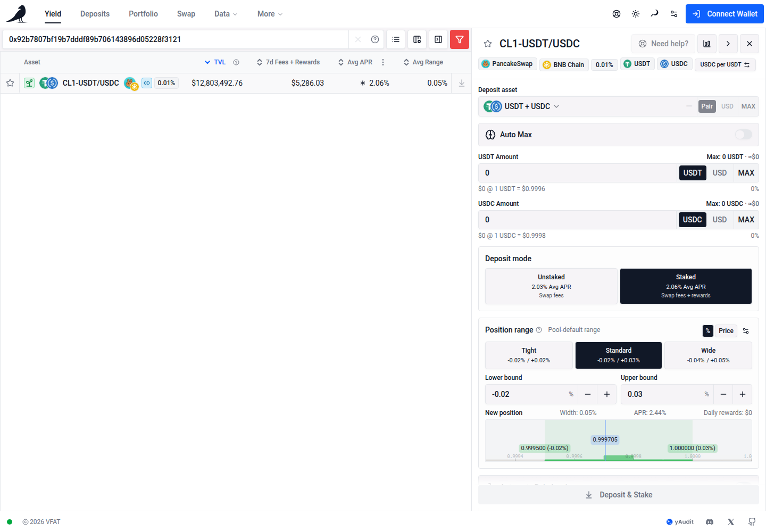Collapse side panel icon in toolbar
766x532 pixels.
click(438, 39)
